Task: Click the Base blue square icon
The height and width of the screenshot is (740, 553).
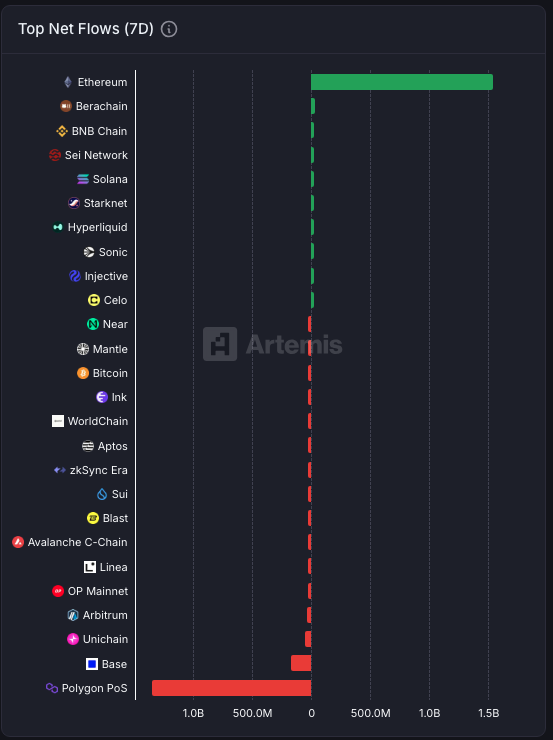Action: 92,664
